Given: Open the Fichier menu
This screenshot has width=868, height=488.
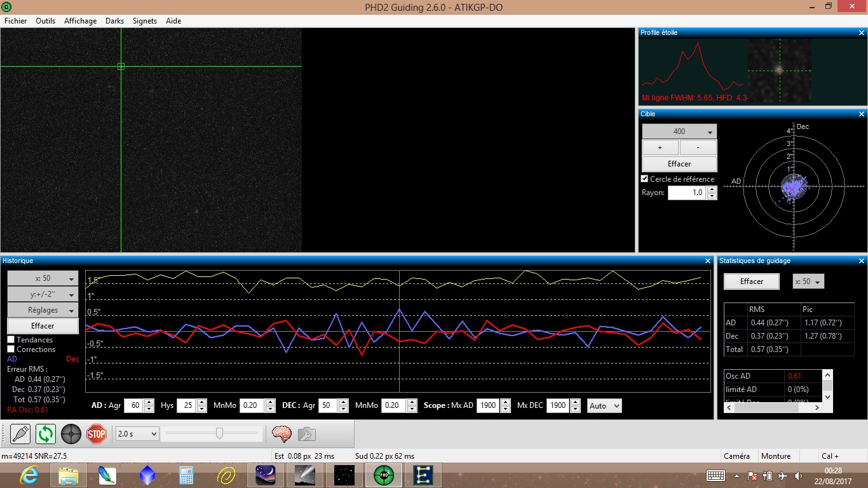Looking at the screenshot, I should (16, 21).
